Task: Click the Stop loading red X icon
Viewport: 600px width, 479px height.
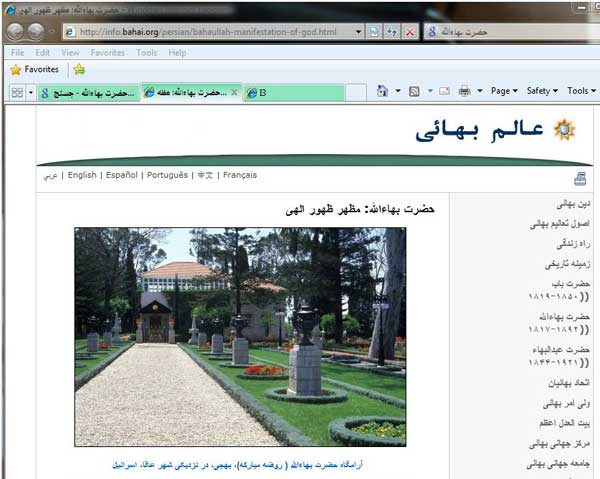Action: (410, 32)
